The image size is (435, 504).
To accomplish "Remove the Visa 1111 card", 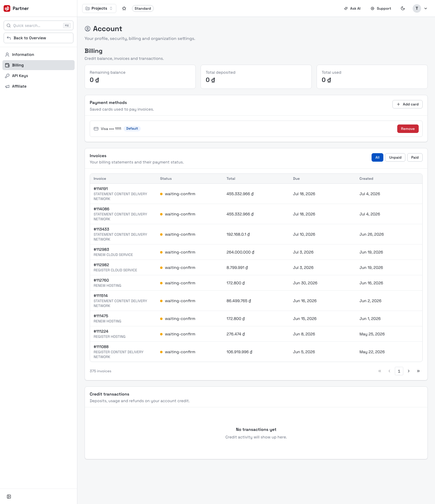I will (408, 129).
